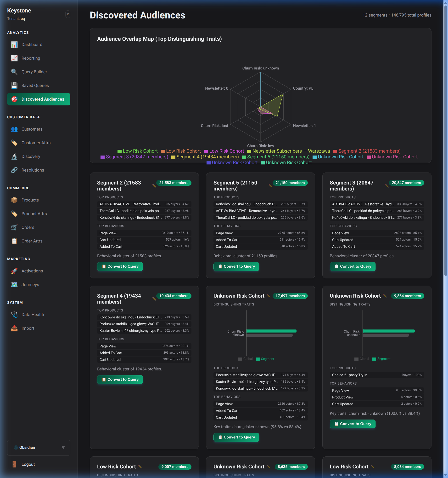Viewport: 448px width, 478px height.
Task: Click the Activations rocket icon
Action: [14, 271]
